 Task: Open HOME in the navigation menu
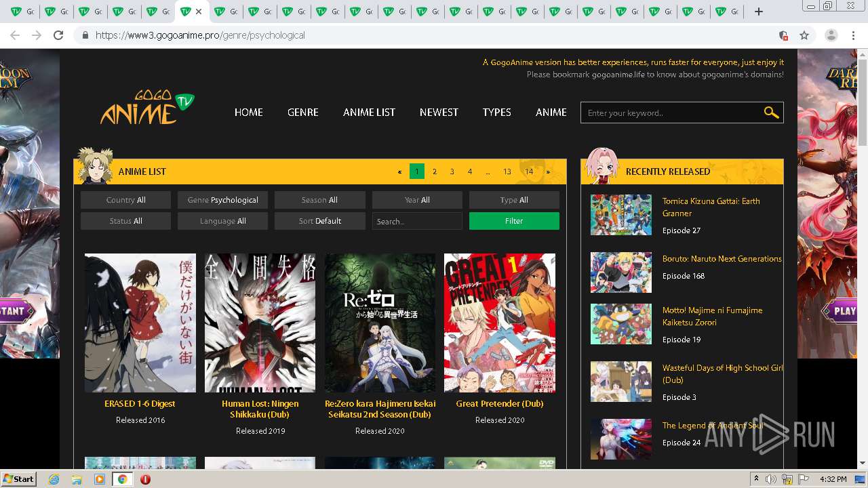point(248,113)
